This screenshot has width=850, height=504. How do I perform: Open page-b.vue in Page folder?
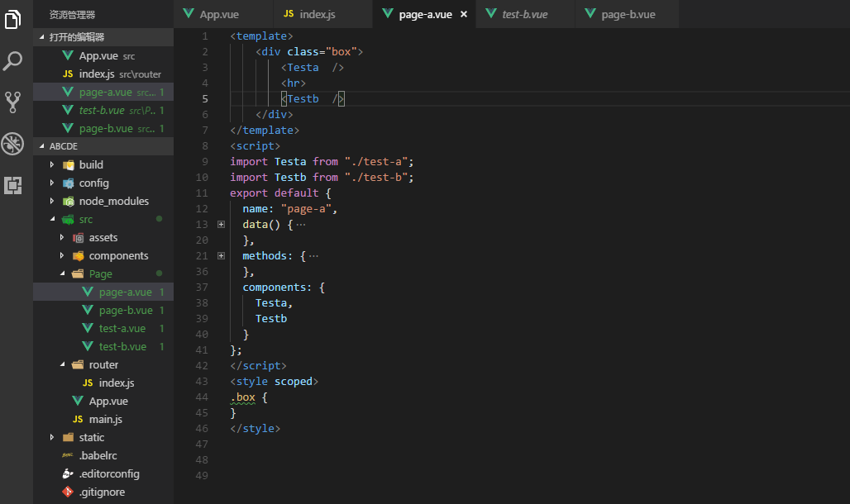[x=103, y=310]
